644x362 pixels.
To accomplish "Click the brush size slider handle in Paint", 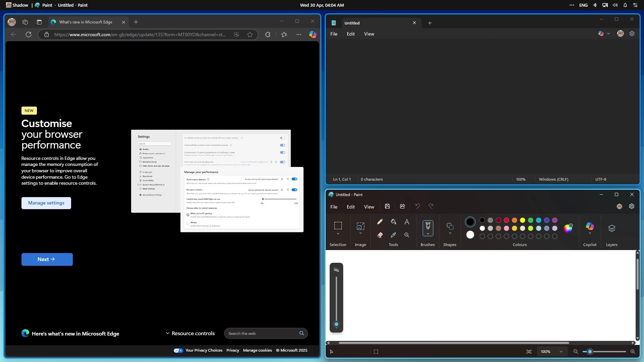I will click(x=336, y=324).
